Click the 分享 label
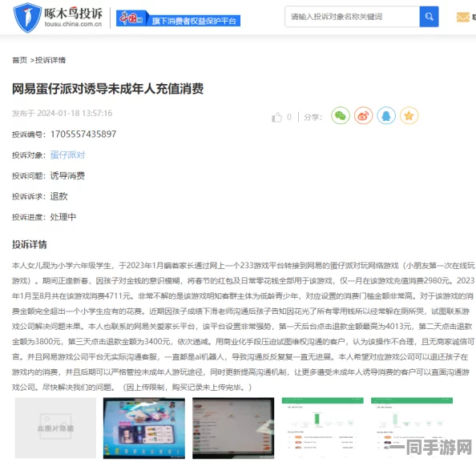This screenshot has height=462, width=476. click(x=313, y=117)
